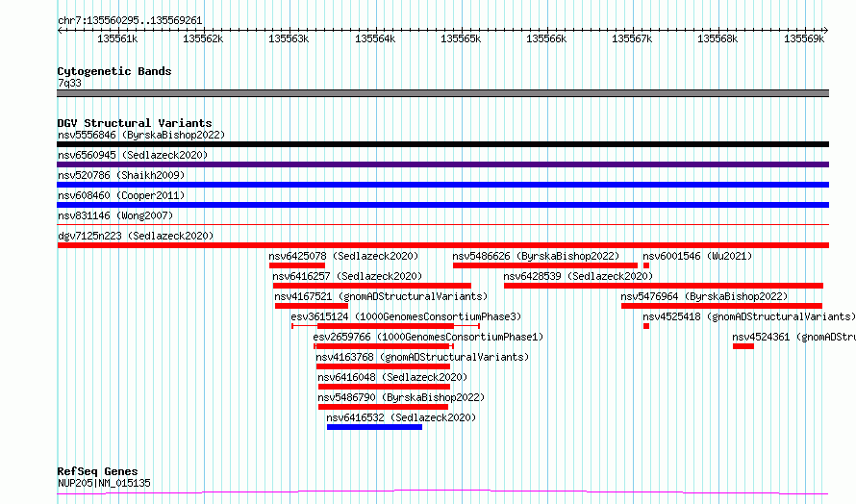Click the nsv5556846 black variant bar
The image size is (856, 504).
[x=442, y=144]
